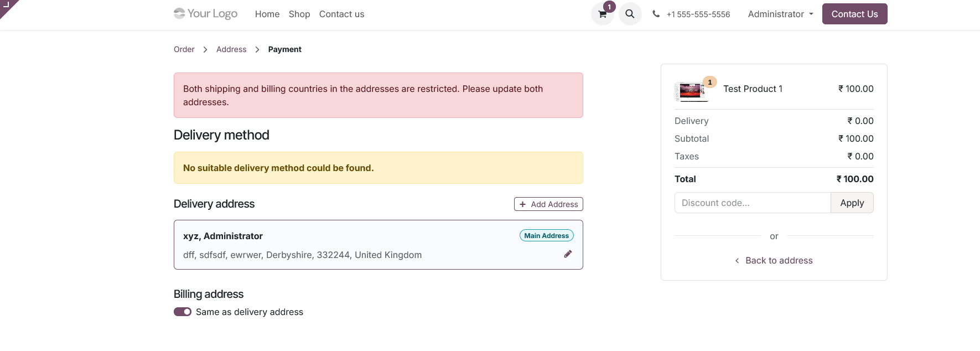Click the cart badge showing 1 item
980x351 pixels.
point(609,7)
